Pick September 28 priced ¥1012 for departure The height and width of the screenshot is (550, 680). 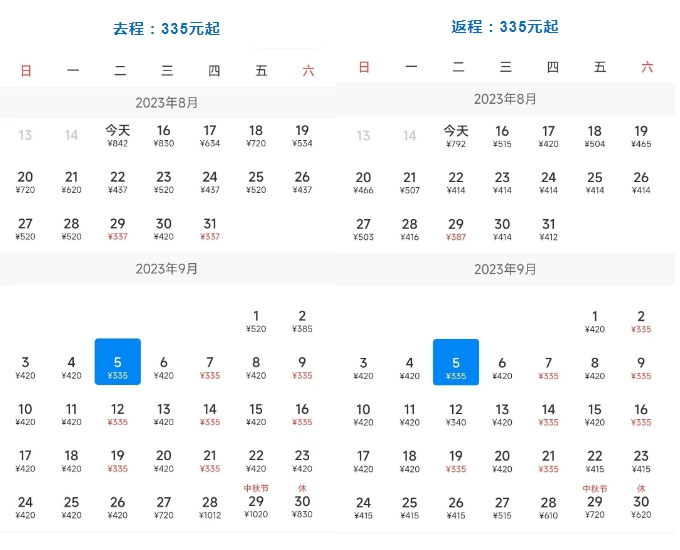pyautogui.click(x=210, y=507)
